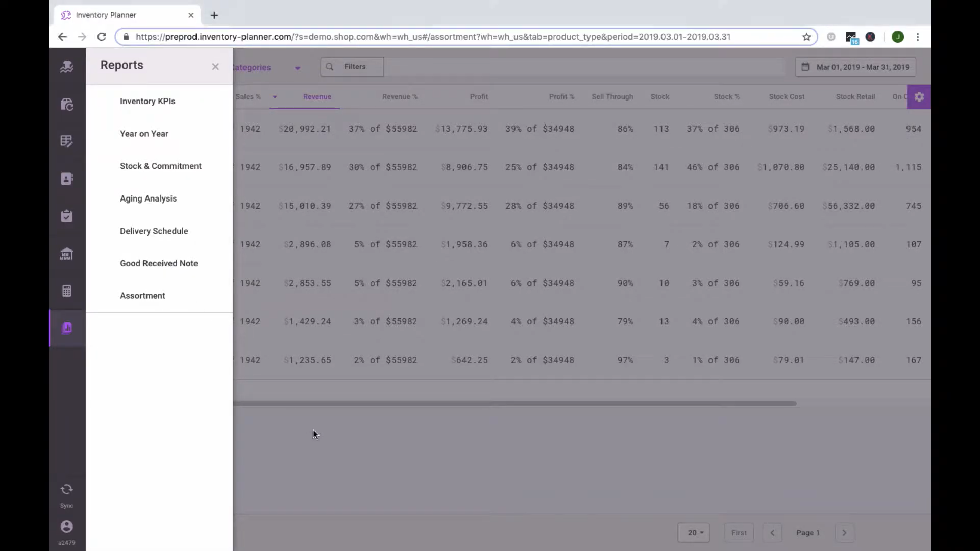Screen dimensions: 980x551
Task: Click the edit list icon in sidebar
Action: 67,141
